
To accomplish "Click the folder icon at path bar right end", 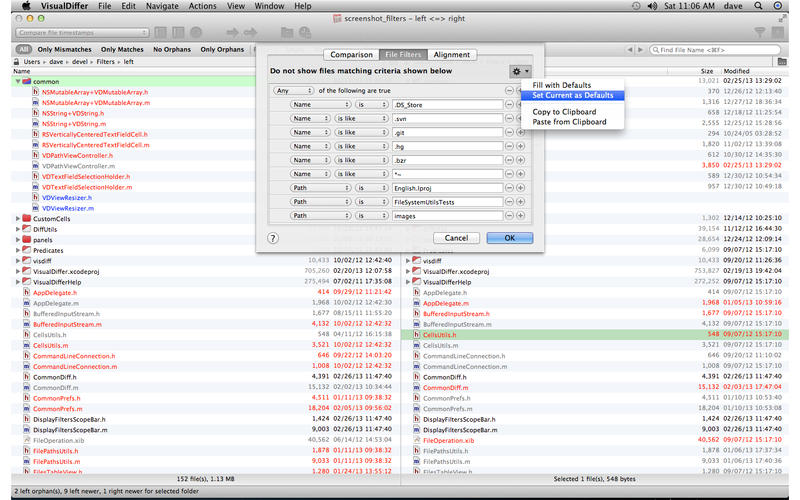I will pyautogui.click(x=782, y=62).
